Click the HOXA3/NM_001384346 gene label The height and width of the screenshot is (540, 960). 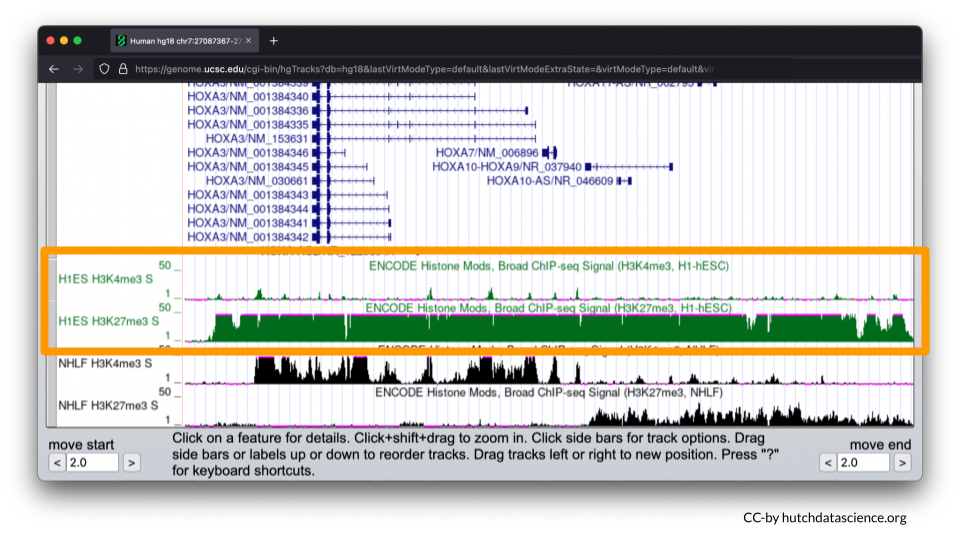(x=248, y=152)
